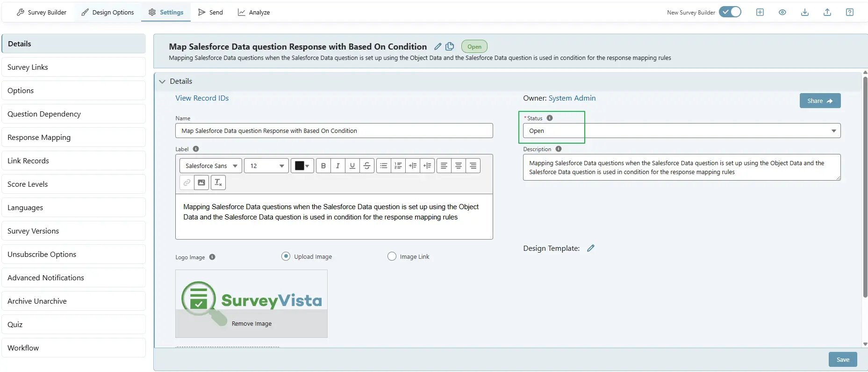Center align the label text
This screenshot has width=868, height=372.
(x=459, y=166)
